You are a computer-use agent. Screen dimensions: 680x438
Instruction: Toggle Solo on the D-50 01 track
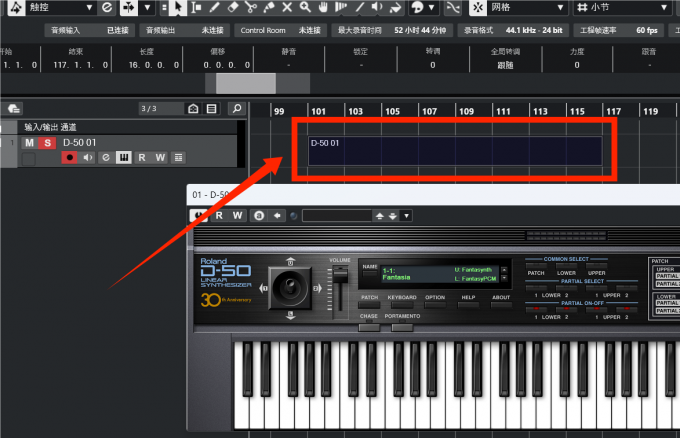coord(47,143)
